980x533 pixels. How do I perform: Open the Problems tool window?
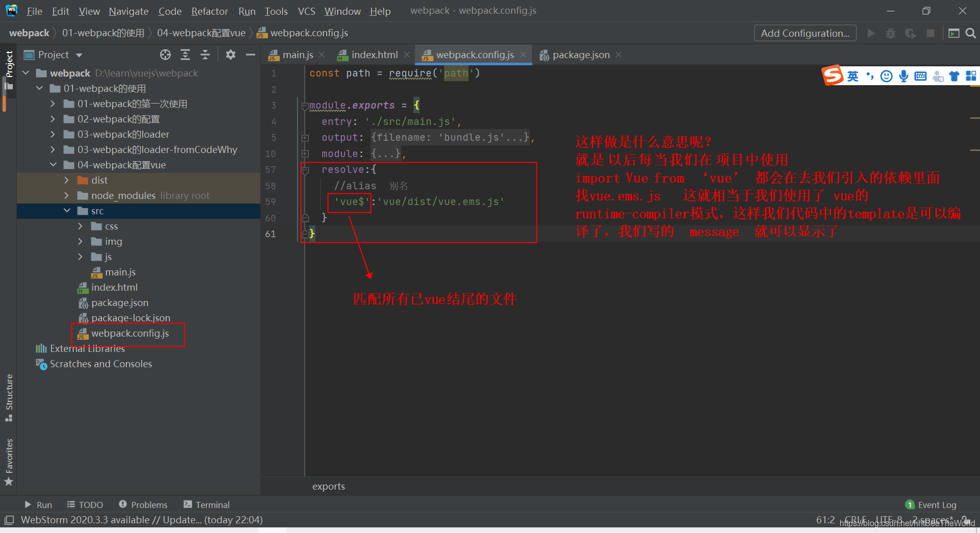(143, 504)
